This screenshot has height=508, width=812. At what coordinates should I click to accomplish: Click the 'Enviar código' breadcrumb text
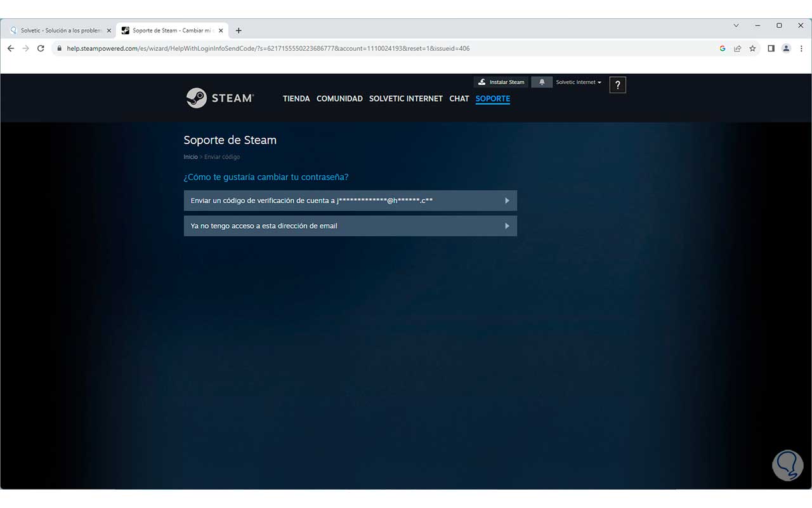pyautogui.click(x=222, y=157)
